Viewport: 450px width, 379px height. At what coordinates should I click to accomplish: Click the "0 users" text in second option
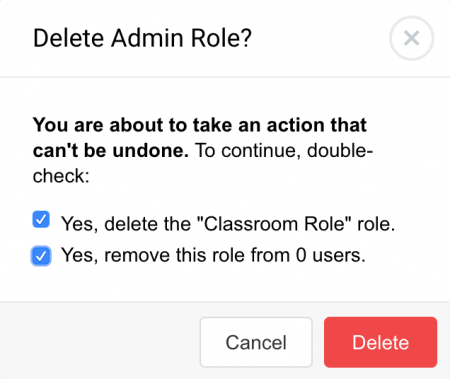coord(331,255)
